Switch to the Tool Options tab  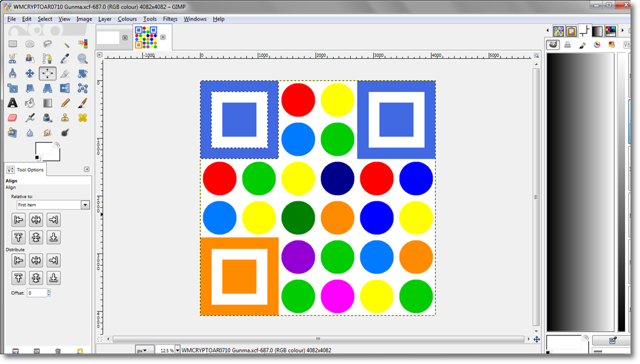click(x=25, y=169)
